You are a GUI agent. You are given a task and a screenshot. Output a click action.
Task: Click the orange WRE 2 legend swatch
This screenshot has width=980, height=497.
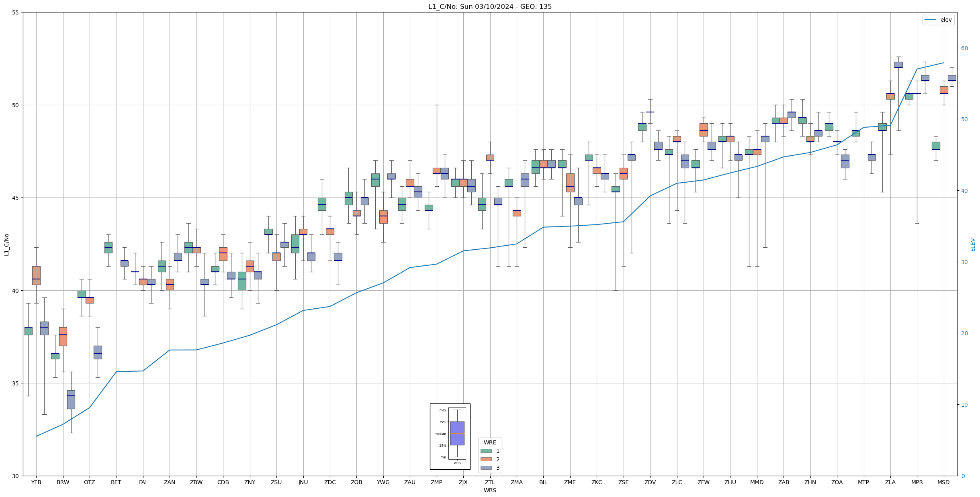(x=486, y=459)
